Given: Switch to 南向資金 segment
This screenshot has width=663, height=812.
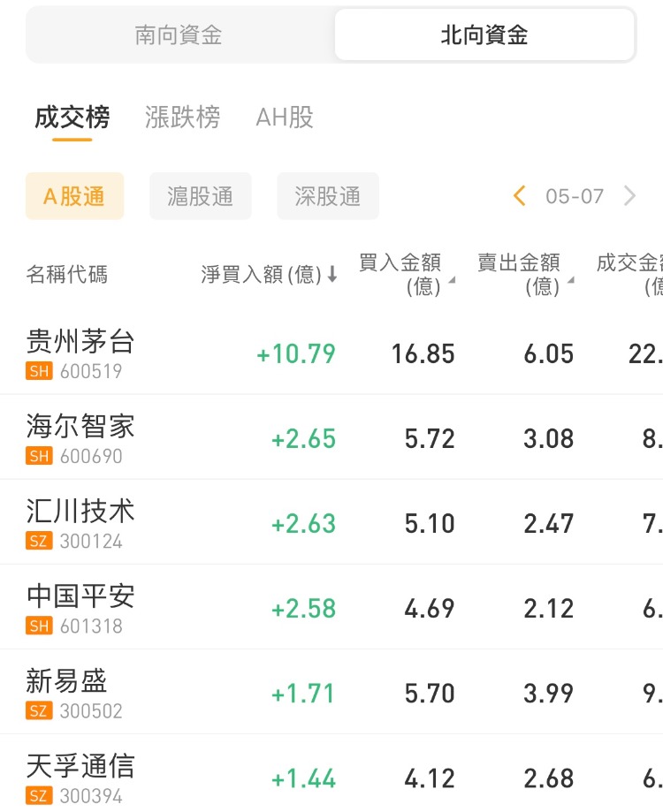Looking at the screenshot, I should 179,35.
